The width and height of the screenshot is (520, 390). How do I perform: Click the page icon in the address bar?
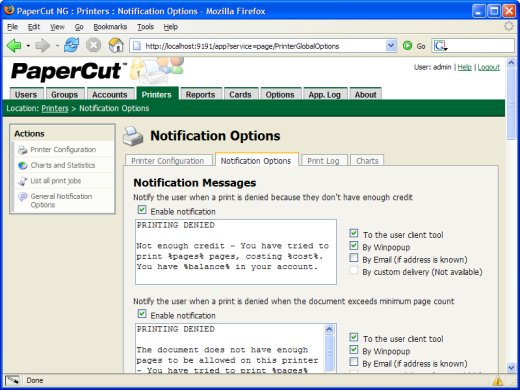[137, 46]
